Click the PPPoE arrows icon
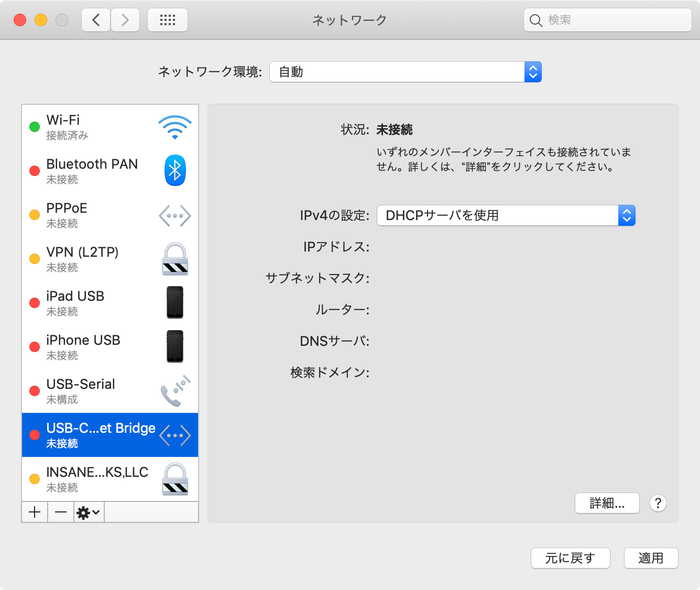 [x=175, y=215]
